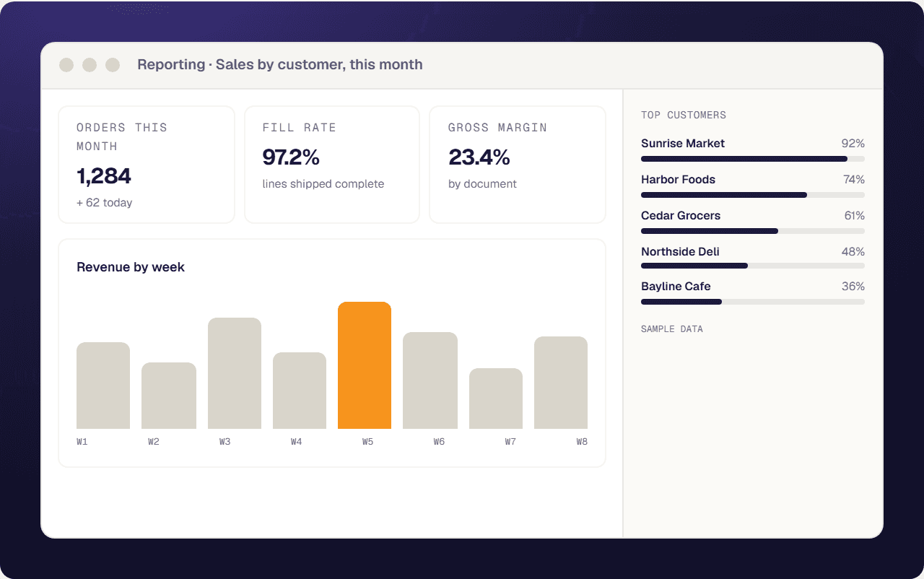
Task: Select the W4 revenue bar
Action: (x=300, y=391)
